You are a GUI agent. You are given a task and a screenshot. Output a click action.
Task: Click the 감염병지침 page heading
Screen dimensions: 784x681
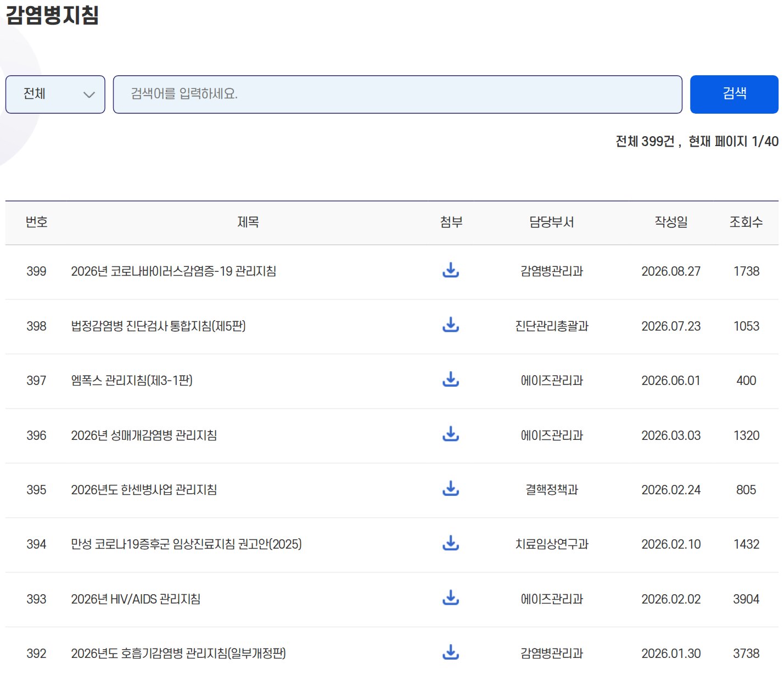(x=52, y=14)
